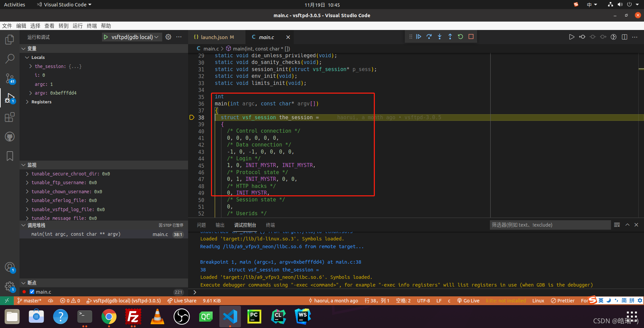This screenshot has height=328, width=644.
Task: Open Google Chrome from the dock
Action: 109,317
